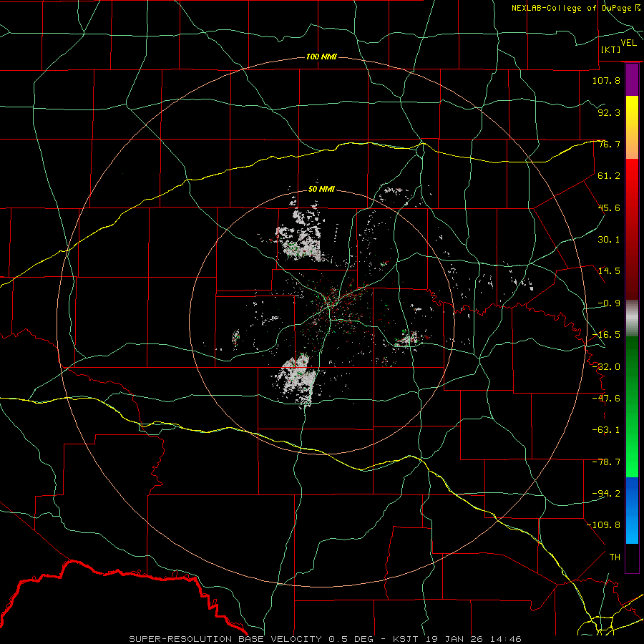
Task: Click SUPER-RESOLUTION BASE VELOCITY caption text
Action: tap(226, 639)
